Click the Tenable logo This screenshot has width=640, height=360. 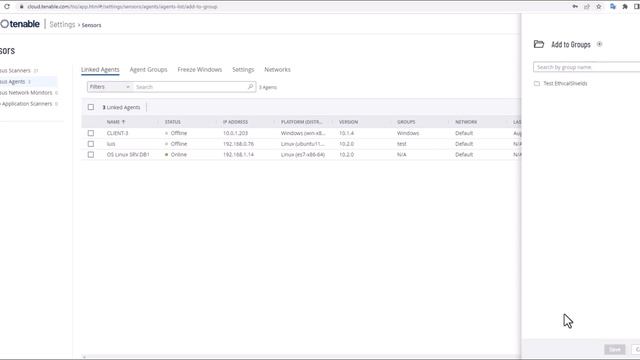[x=20, y=24]
